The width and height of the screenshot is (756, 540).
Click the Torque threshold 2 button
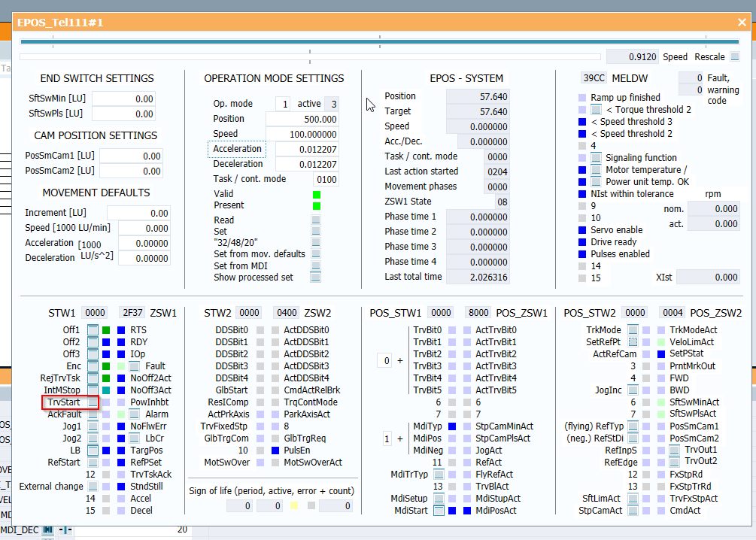[x=597, y=110]
